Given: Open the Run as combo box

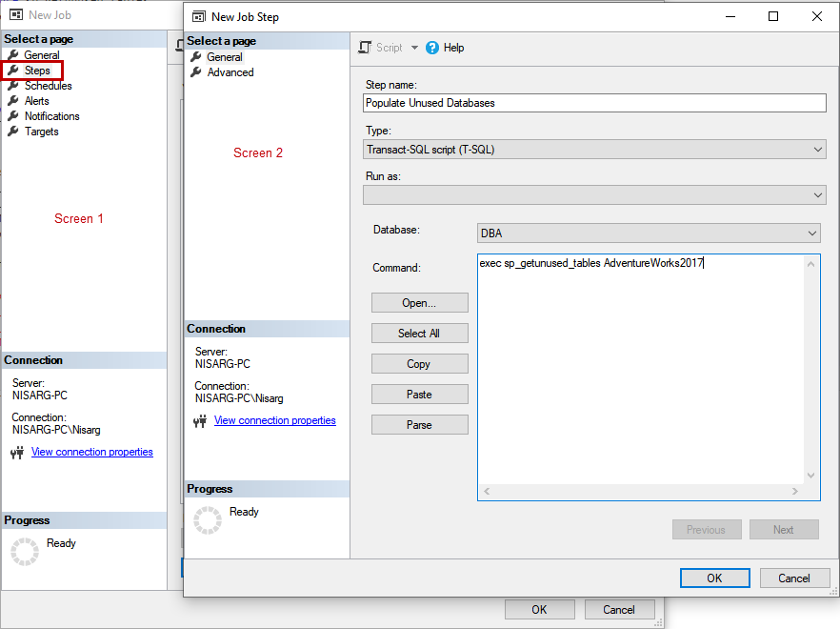Looking at the screenshot, I should click(x=594, y=195).
